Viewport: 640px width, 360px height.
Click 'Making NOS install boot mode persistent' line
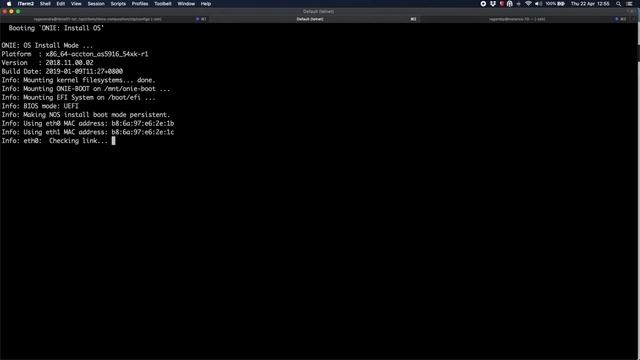(86, 115)
